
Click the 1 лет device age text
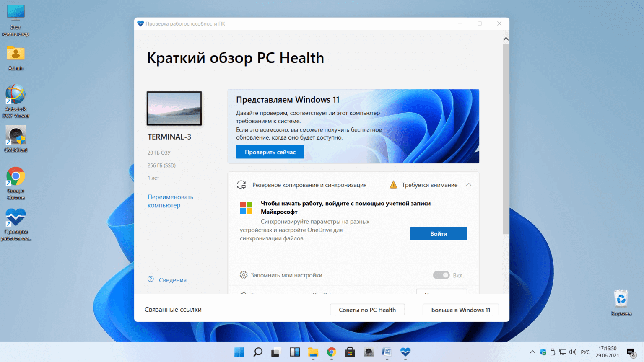point(153,178)
